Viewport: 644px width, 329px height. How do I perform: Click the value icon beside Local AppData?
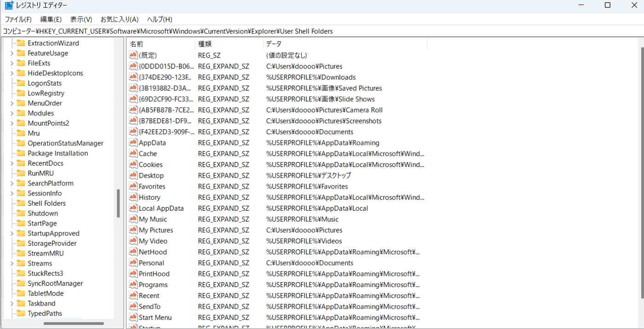(x=133, y=208)
